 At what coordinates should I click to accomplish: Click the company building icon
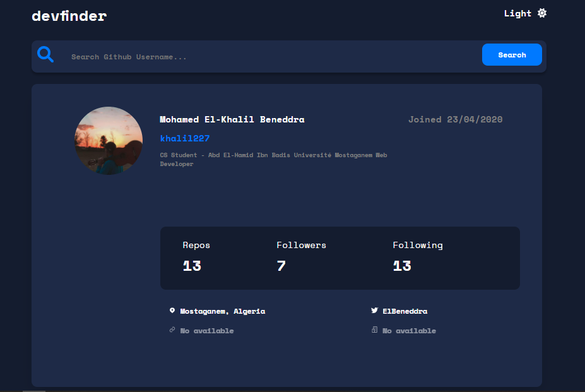point(374,330)
